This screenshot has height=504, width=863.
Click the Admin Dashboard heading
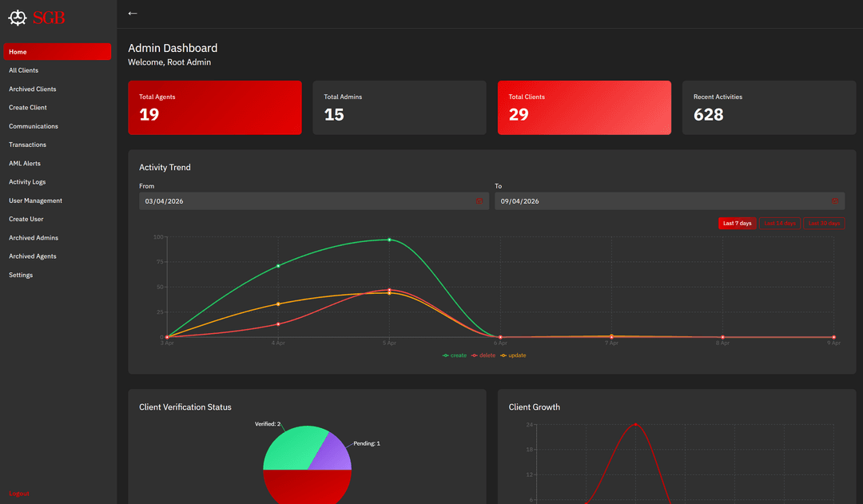click(173, 49)
